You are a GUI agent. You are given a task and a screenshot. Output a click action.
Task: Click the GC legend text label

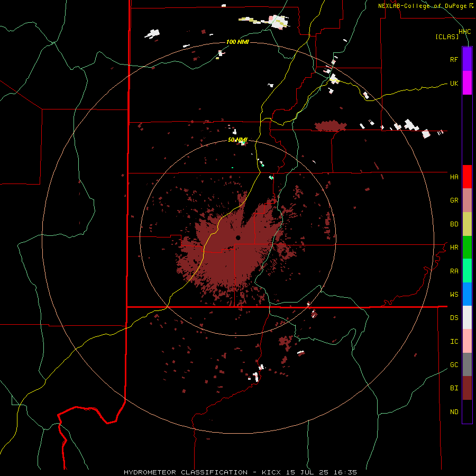tap(454, 364)
